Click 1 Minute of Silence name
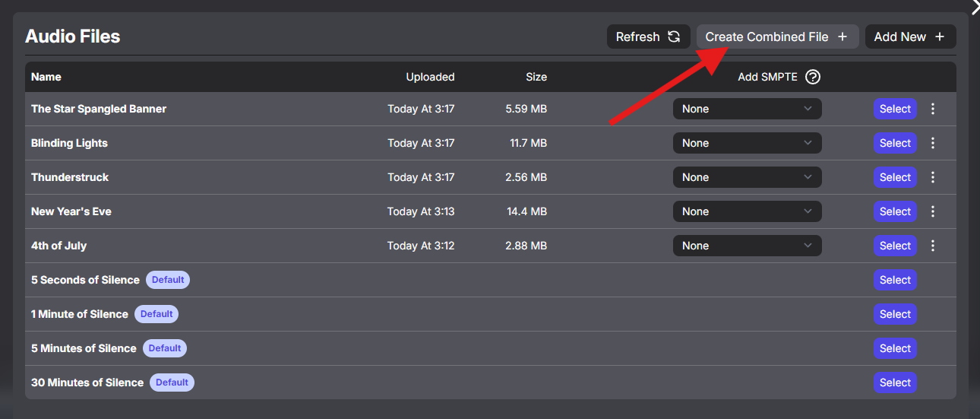The image size is (980, 419). point(80,314)
